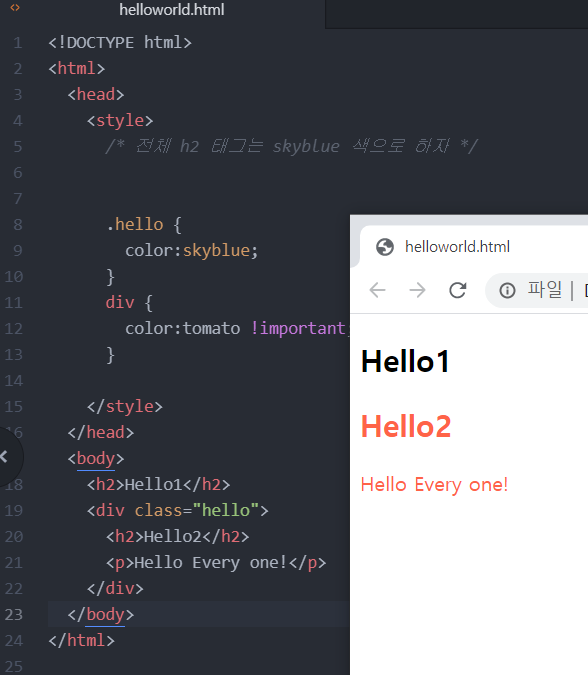Select the helloworld.html browser tab
The image size is (588, 675).
tap(457, 247)
